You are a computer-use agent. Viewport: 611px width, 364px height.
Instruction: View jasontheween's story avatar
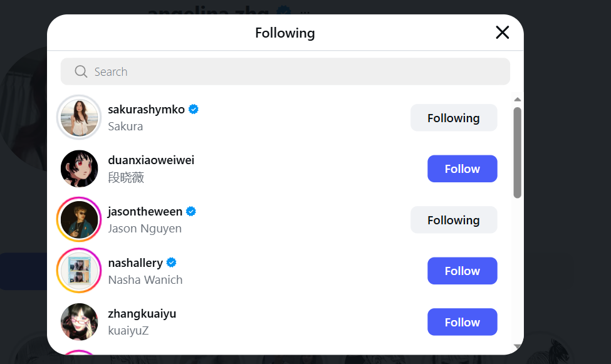(79, 219)
